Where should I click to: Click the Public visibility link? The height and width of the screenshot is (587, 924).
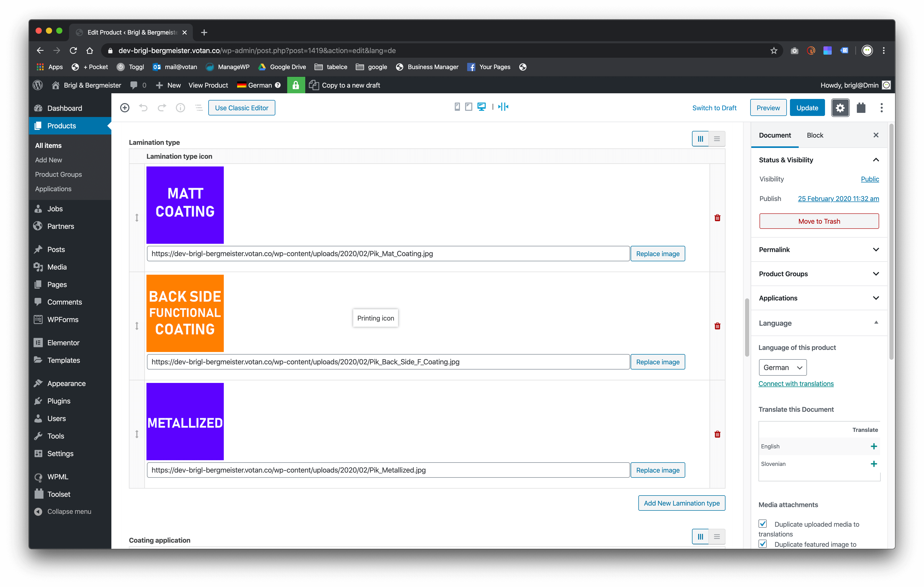(x=870, y=179)
